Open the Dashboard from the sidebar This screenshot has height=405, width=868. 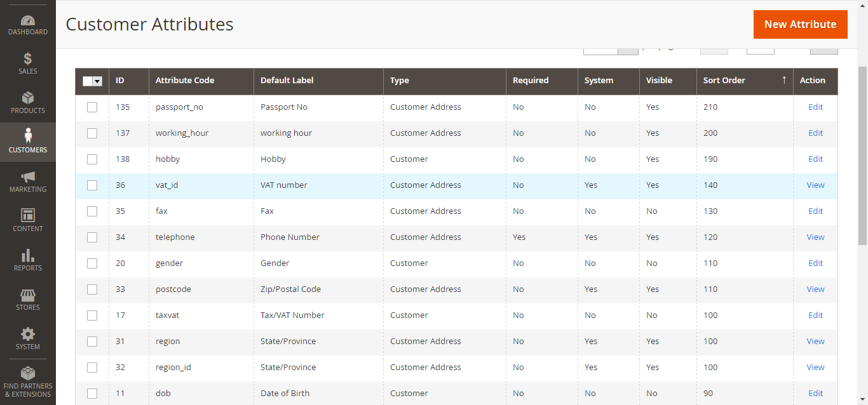(x=28, y=20)
